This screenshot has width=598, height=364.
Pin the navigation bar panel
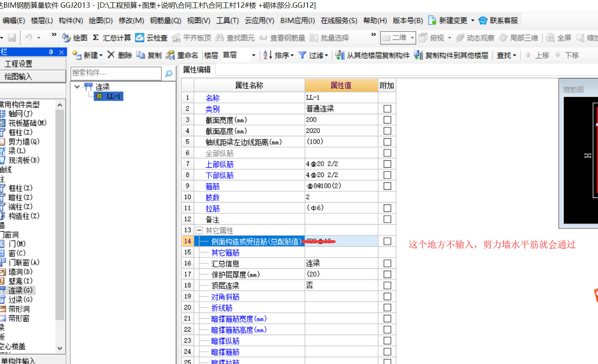[x=51, y=52]
